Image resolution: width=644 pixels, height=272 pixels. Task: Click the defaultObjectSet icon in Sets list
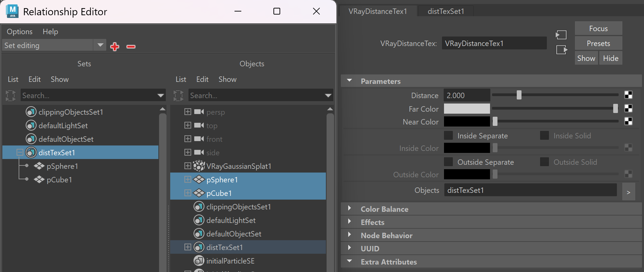click(31, 139)
